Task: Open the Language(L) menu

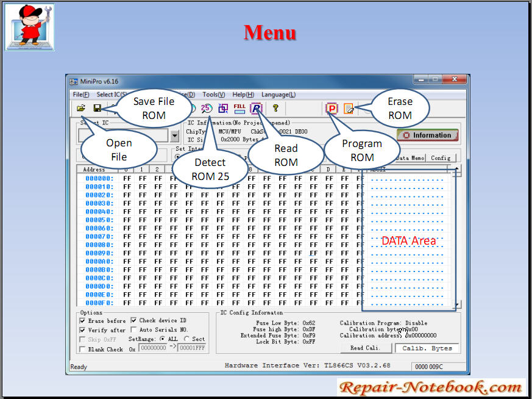Action: [278, 95]
